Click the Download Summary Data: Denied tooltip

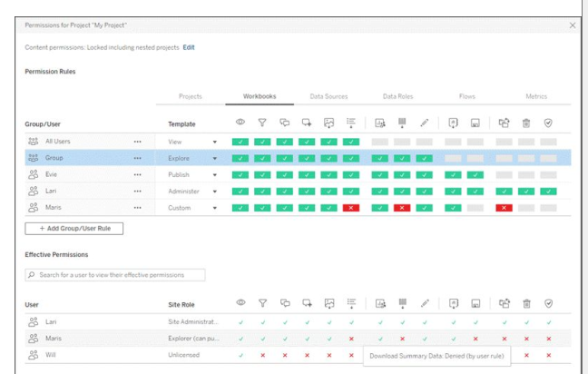pos(436,356)
